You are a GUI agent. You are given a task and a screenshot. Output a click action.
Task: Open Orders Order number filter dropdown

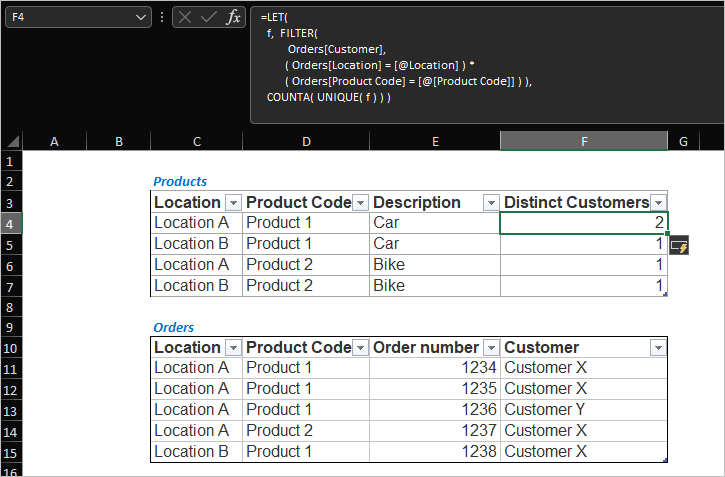pyautogui.click(x=490, y=348)
